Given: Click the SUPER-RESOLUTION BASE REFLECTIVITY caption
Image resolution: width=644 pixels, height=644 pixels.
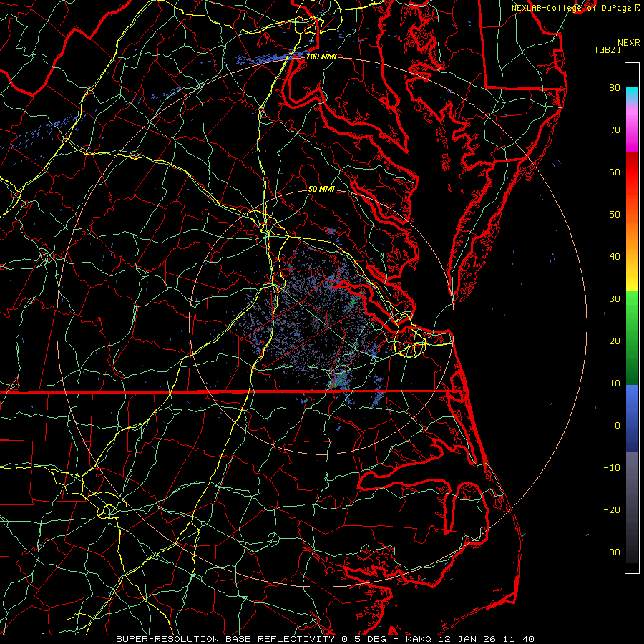Looking at the screenshot, I should point(225,639).
